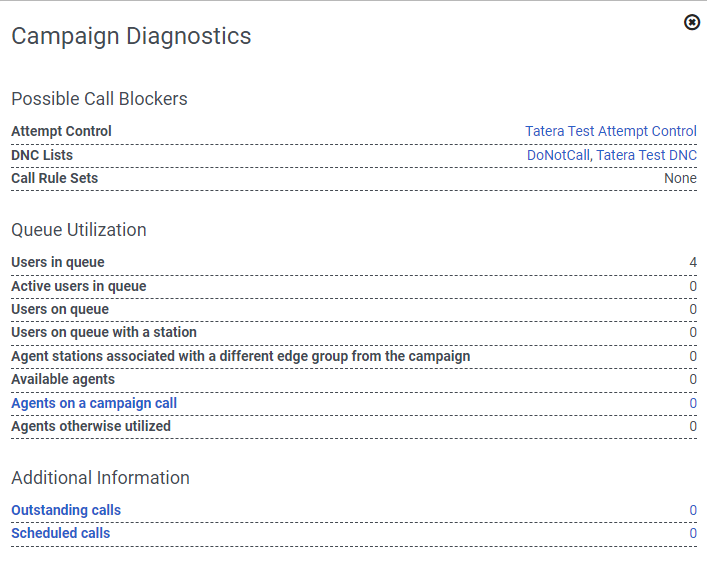Viewport: 707px width, 569px height.
Task: Select the Call Rule Sets row label
Action: (x=55, y=178)
